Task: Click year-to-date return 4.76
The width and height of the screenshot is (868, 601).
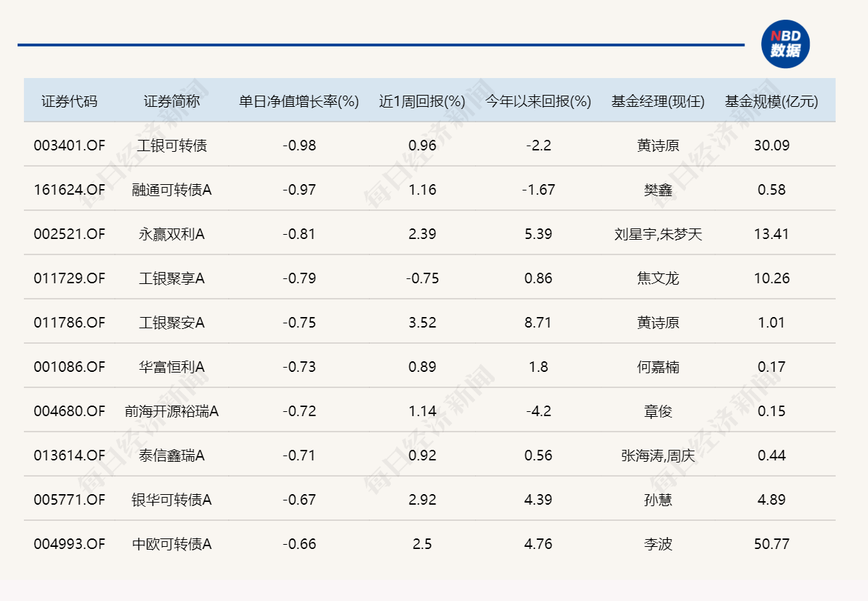Action: [538, 544]
